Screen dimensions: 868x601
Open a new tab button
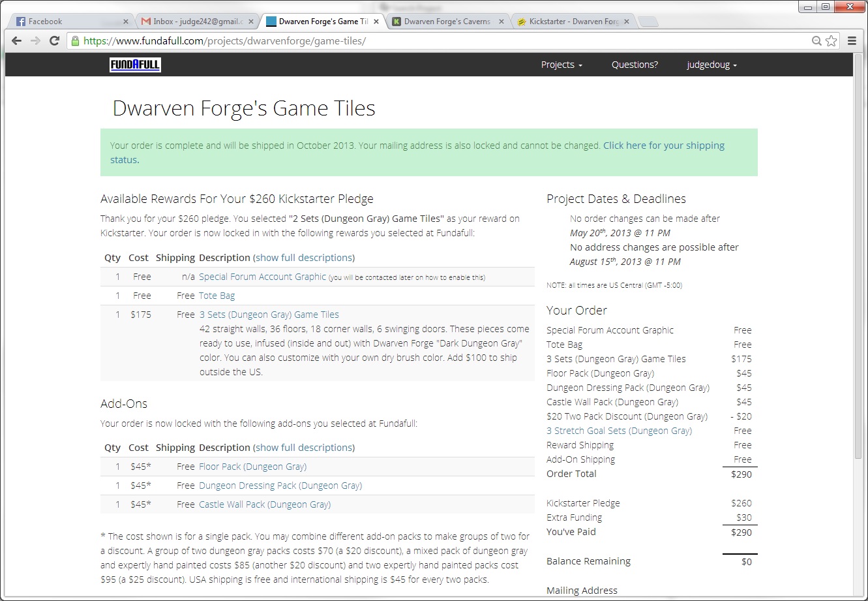(x=648, y=22)
